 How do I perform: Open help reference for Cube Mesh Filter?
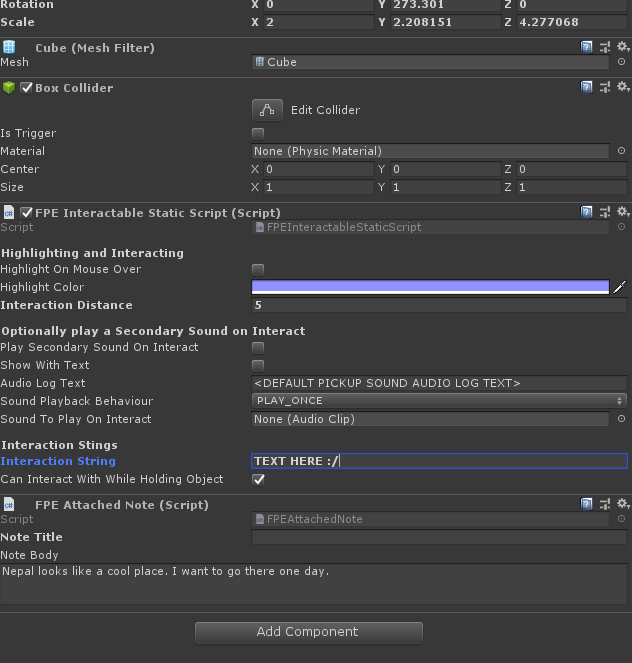(587, 47)
